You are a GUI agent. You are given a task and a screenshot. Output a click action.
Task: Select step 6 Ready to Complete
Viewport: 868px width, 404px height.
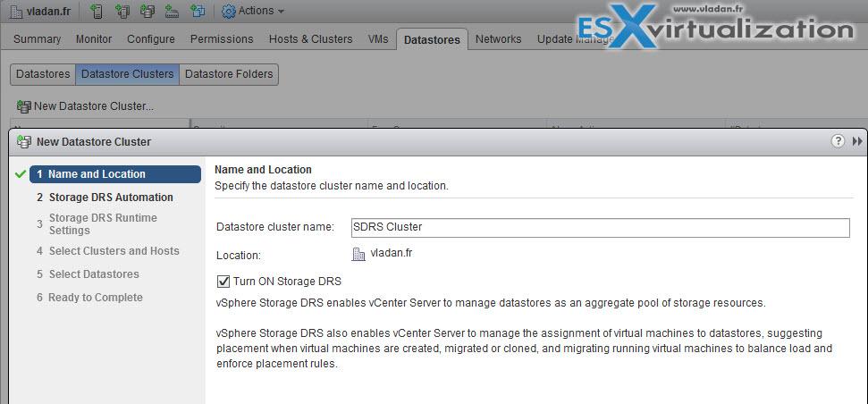pyautogui.click(x=89, y=297)
